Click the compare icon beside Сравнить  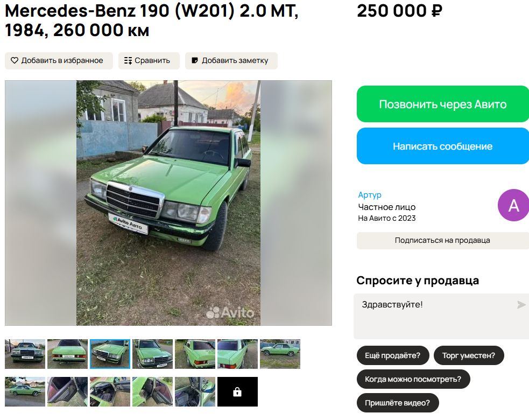(x=128, y=60)
